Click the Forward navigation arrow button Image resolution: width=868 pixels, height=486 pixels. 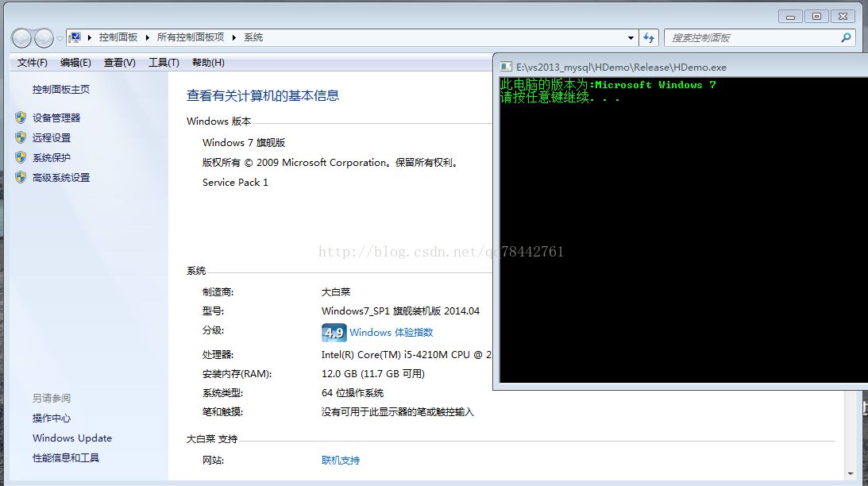tap(44, 38)
